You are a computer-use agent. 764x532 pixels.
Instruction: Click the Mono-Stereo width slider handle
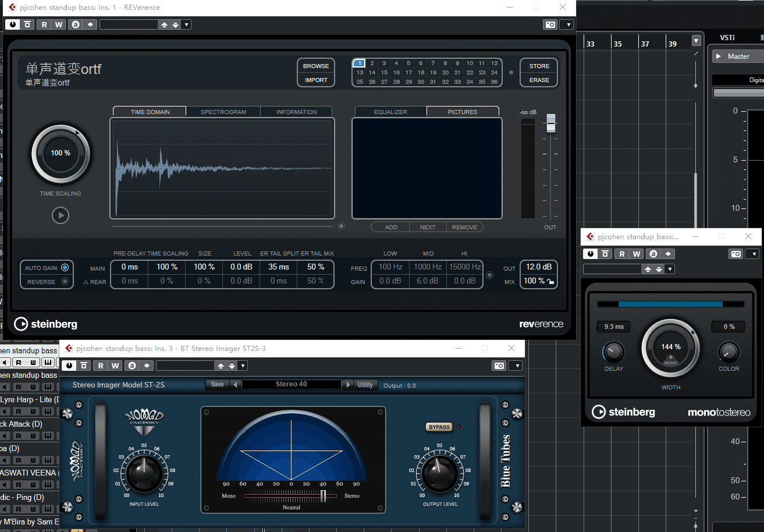324,495
